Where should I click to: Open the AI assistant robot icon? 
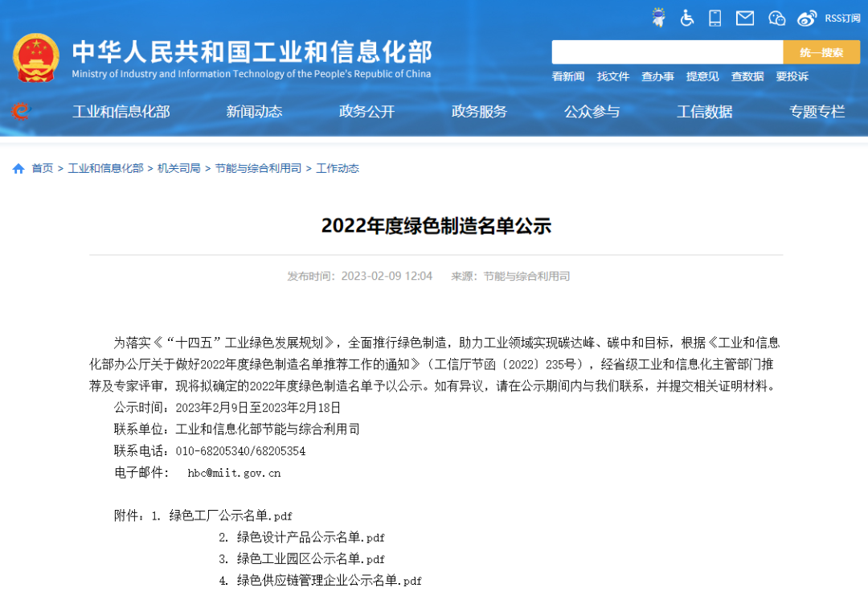(659, 16)
